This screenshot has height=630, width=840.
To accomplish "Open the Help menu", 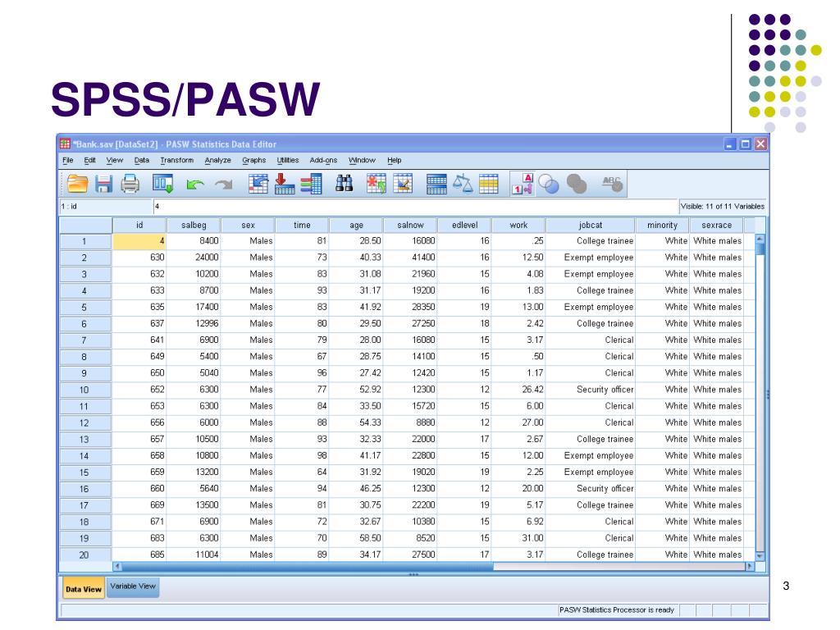I will coord(395,160).
